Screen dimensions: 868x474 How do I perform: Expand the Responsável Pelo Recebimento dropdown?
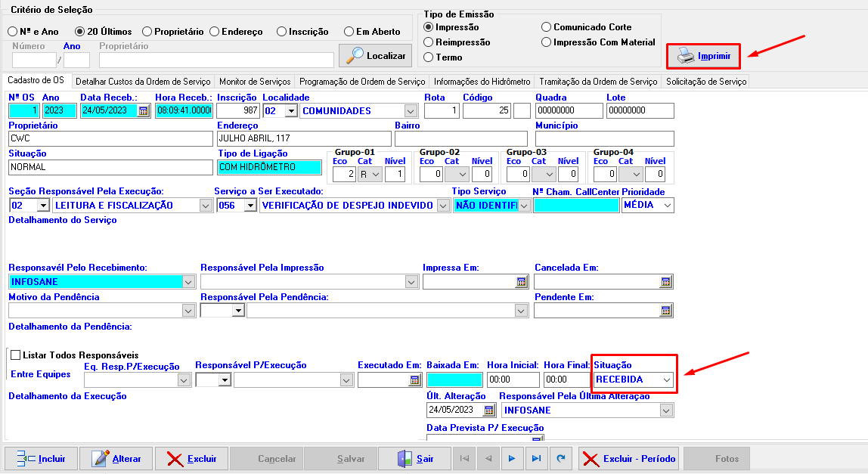coord(188,282)
